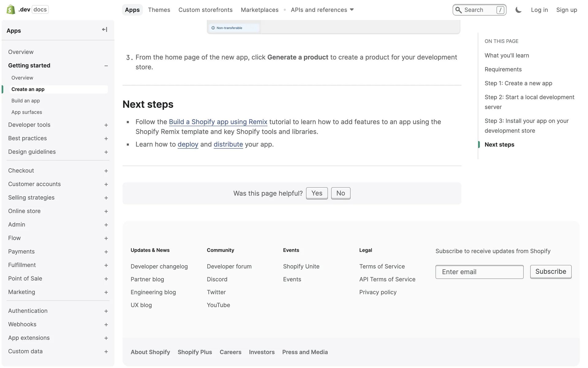The height and width of the screenshot is (368, 588).
Task: Open APIs and references dropdown
Action: [322, 10]
